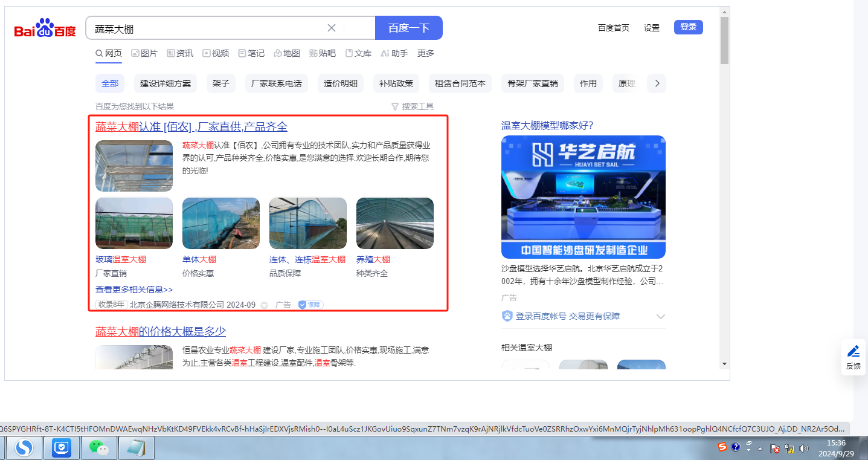The image size is (868, 460).
Task: Switch to the 网页 tab
Action: coord(109,53)
